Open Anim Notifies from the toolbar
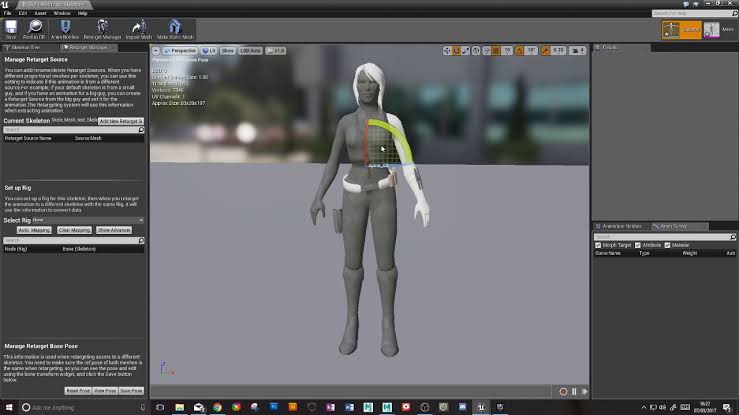The width and height of the screenshot is (739, 415). pyautogui.click(x=65, y=29)
